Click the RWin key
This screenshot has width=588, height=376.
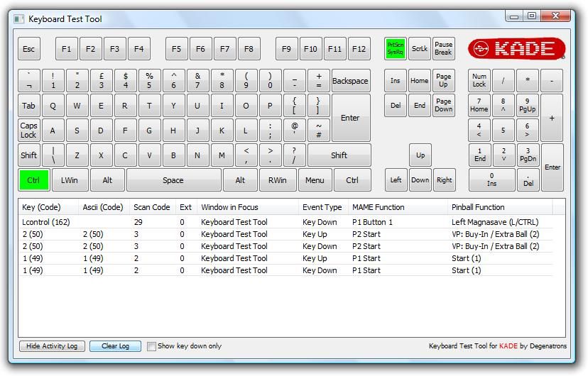278,180
